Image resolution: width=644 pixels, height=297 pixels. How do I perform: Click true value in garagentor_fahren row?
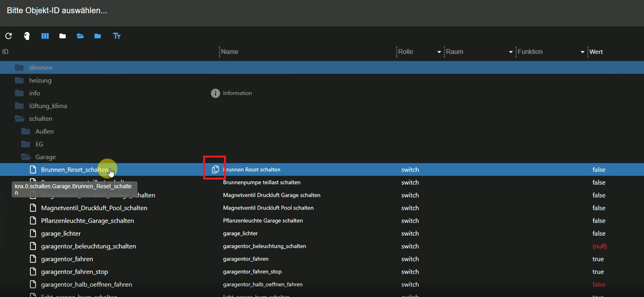[x=598, y=259]
